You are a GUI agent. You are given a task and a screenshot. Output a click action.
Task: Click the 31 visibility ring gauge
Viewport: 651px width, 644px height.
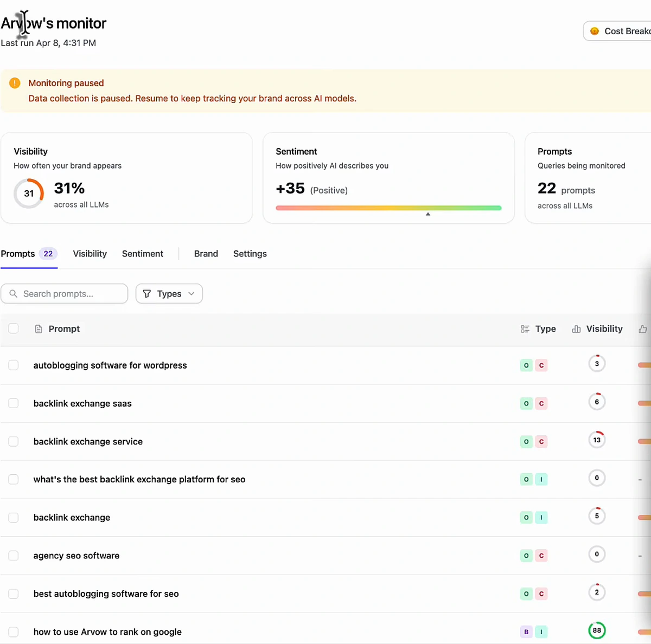(x=29, y=194)
